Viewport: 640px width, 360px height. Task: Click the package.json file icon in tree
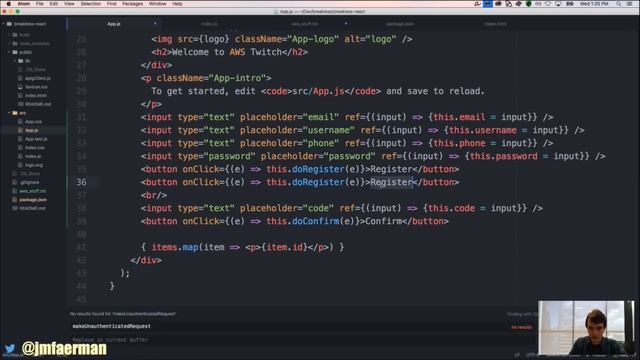tap(15, 200)
